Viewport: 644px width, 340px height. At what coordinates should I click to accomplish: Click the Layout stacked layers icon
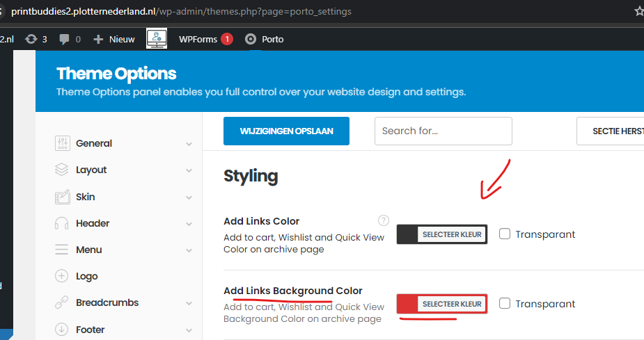[x=61, y=170]
